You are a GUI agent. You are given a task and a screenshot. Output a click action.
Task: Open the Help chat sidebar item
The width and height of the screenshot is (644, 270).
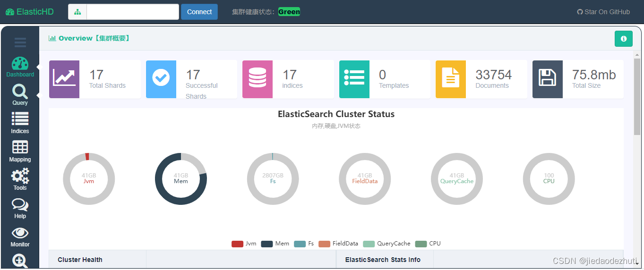[20, 208]
